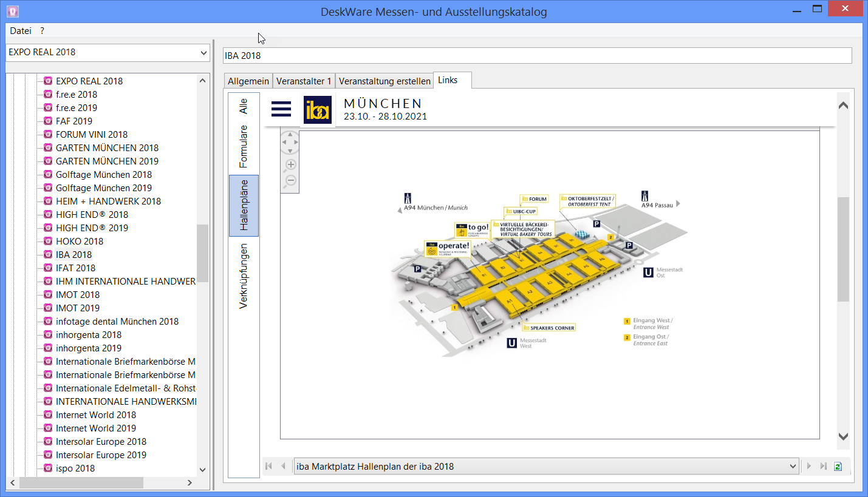Click the UIBC-CUP label on map

(521, 211)
